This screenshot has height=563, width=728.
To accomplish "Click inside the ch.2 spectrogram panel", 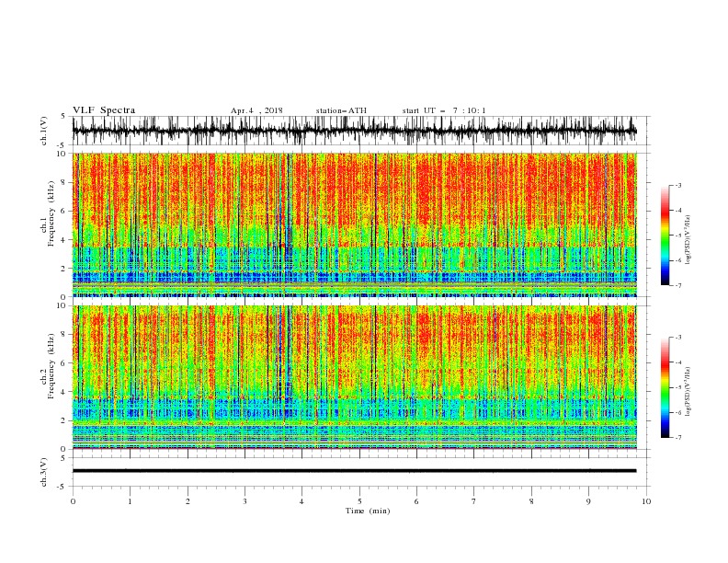I will click(355, 377).
